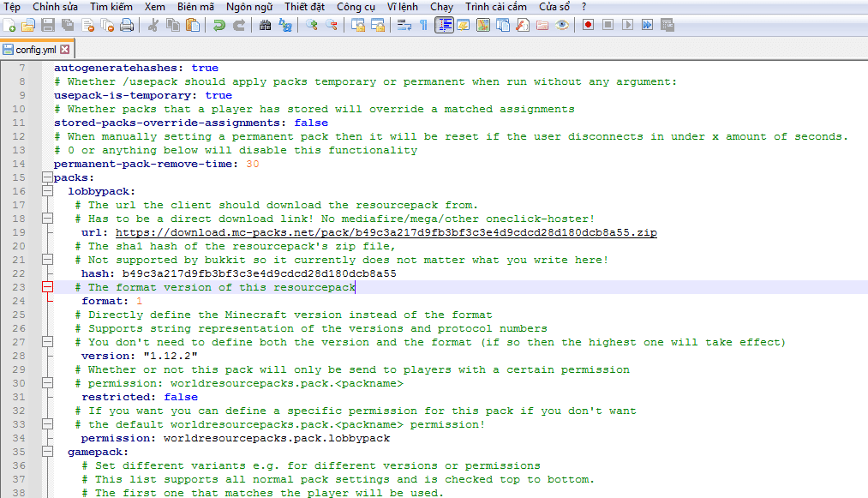Open a file using the folder icon
The height and width of the screenshot is (498, 868).
pos(28,26)
